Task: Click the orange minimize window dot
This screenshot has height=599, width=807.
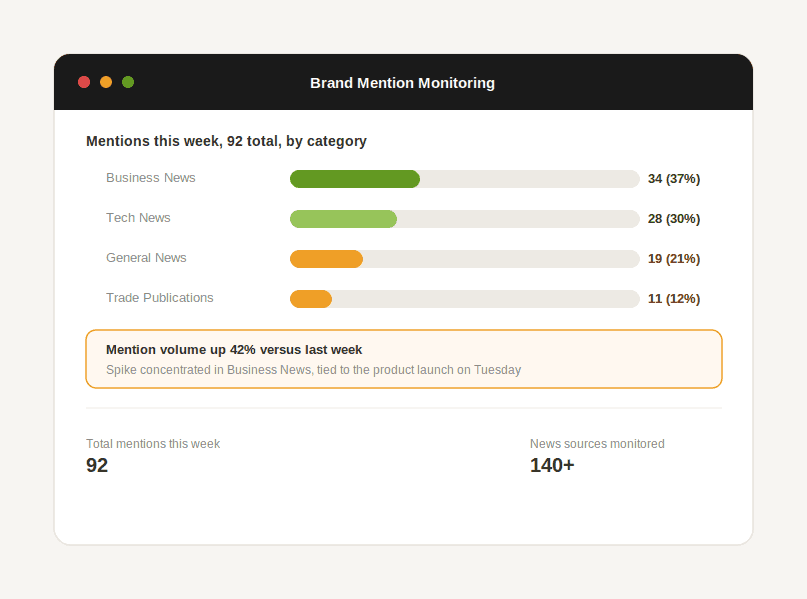Action: 106,82
